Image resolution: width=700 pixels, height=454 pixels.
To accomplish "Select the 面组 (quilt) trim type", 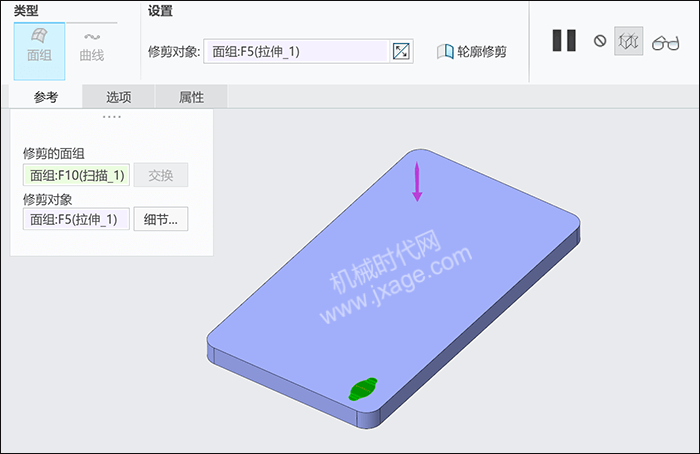I will (x=39, y=51).
